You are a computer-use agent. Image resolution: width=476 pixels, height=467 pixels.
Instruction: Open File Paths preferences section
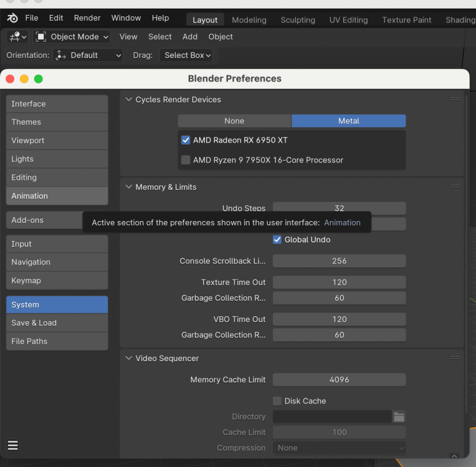[x=57, y=341]
